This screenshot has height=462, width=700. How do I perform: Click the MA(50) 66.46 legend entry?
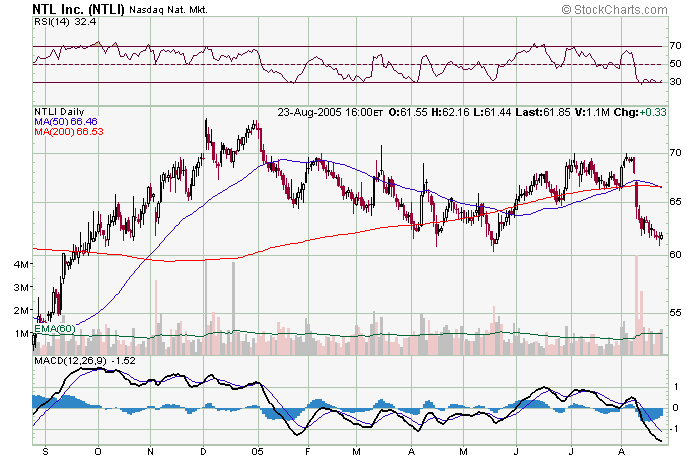pyautogui.click(x=66, y=121)
